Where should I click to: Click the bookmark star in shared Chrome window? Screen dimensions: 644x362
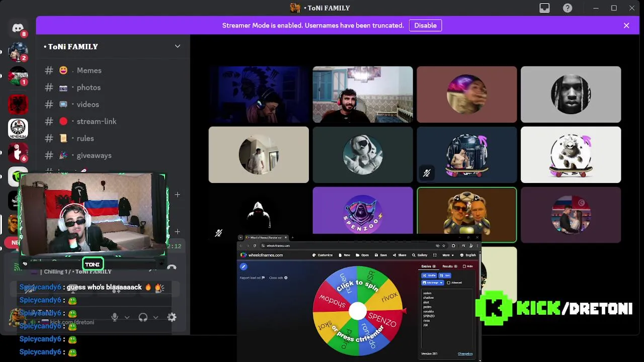(x=443, y=245)
